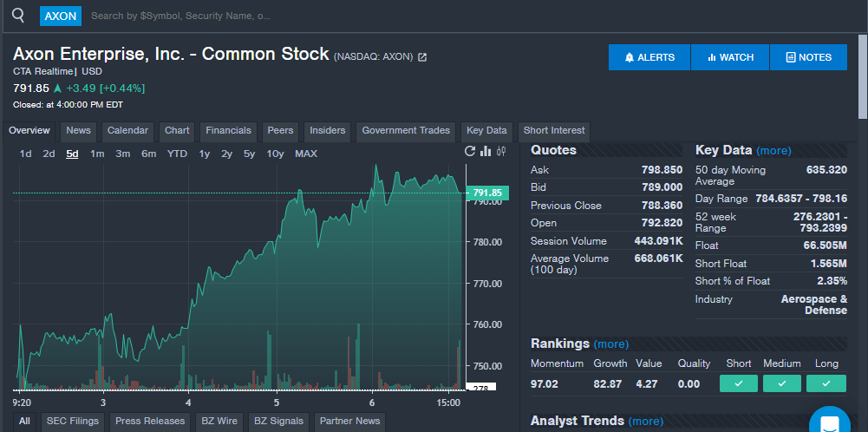Click the Long ranking checkmark
The image size is (868, 432).
[826, 383]
